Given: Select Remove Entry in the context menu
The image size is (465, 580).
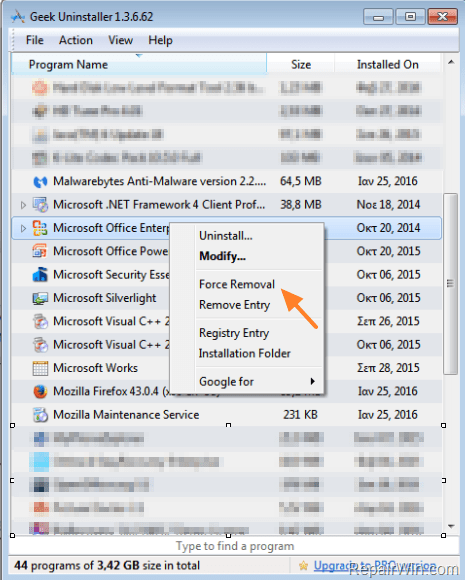Looking at the screenshot, I should 235,305.
